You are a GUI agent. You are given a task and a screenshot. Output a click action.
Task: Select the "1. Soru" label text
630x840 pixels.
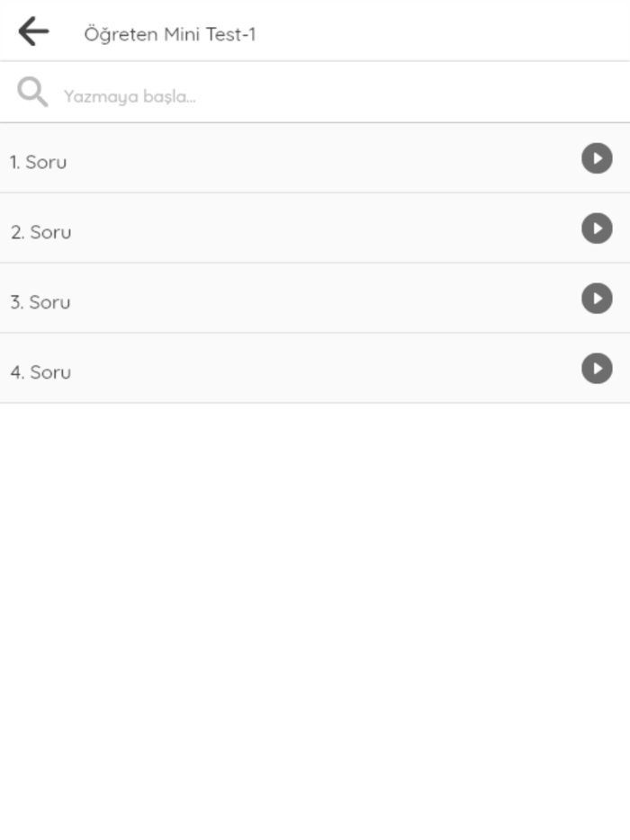click(x=38, y=162)
